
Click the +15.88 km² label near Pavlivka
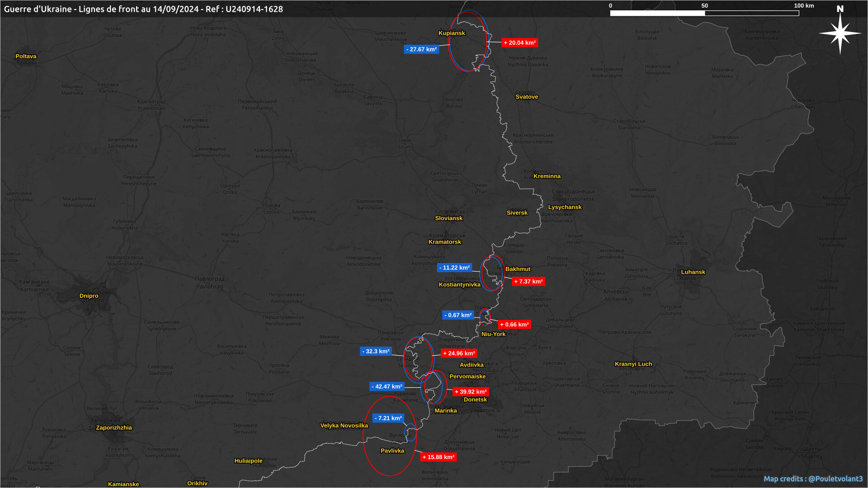(438, 457)
